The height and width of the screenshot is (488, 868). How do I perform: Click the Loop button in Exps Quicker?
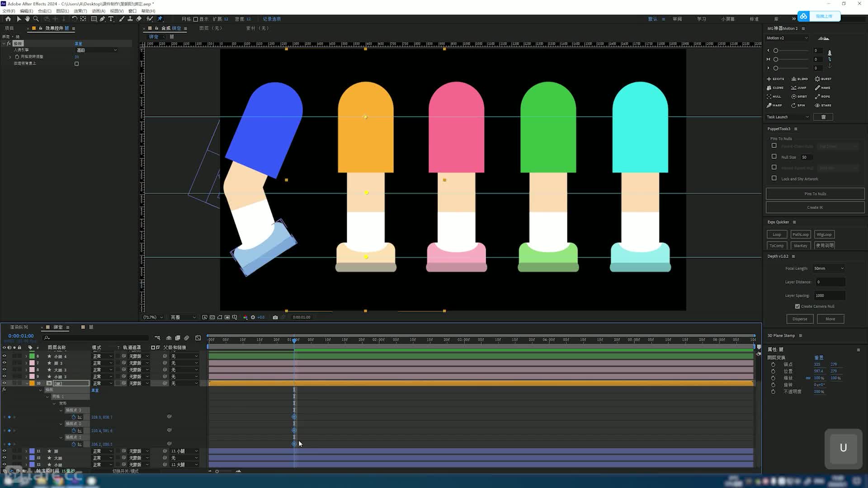click(777, 235)
